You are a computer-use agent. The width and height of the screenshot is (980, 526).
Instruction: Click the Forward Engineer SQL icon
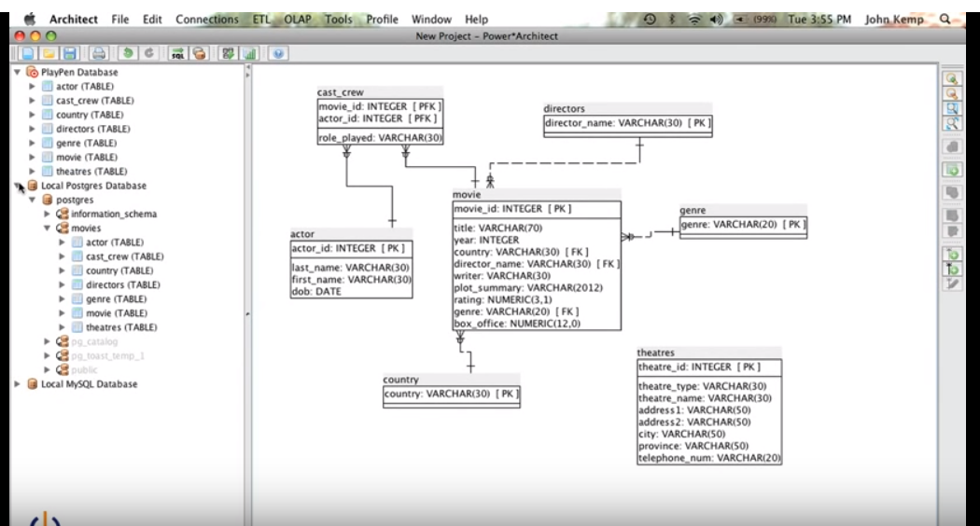[177, 54]
